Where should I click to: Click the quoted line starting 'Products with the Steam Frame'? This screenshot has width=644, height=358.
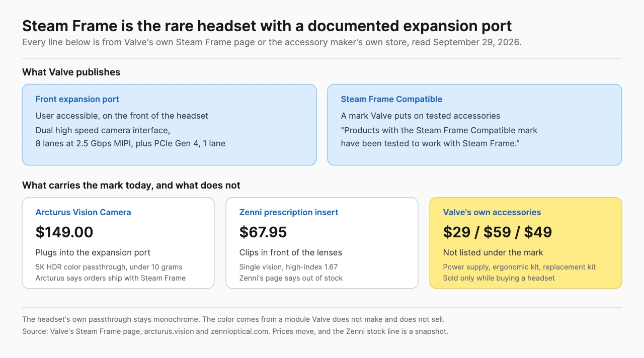pos(439,130)
